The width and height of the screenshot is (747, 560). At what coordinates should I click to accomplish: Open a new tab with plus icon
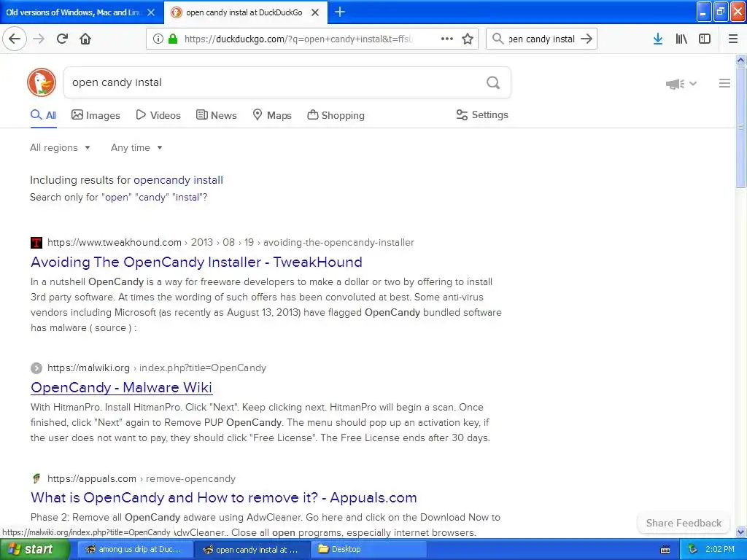[x=340, y=12]
